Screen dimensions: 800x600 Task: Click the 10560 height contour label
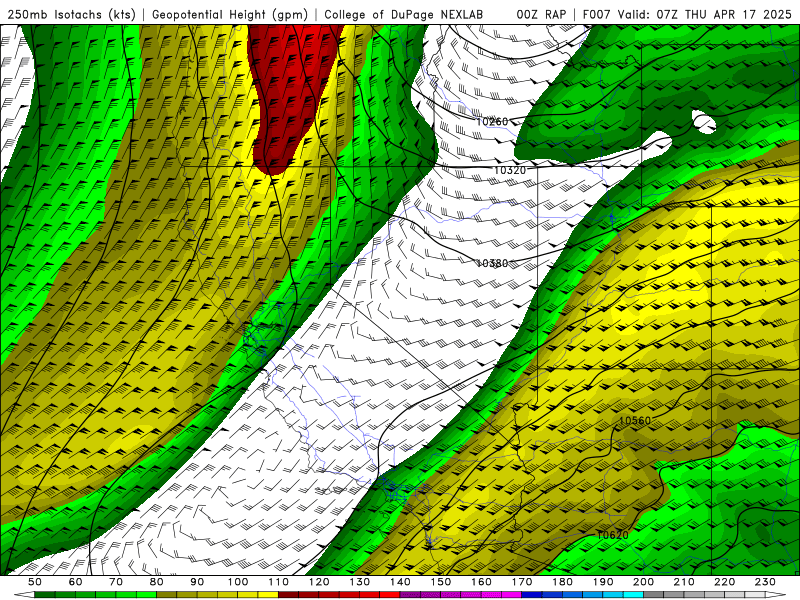(x=635, y=421)
